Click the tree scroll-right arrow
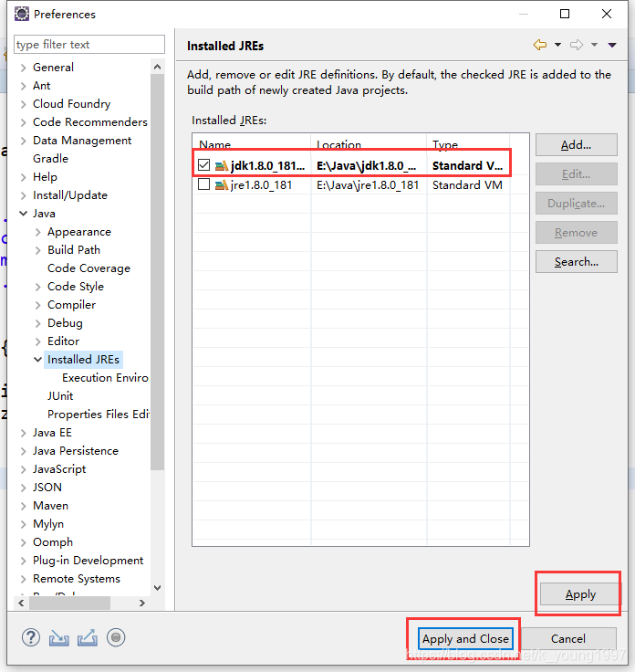 point(142,603)
